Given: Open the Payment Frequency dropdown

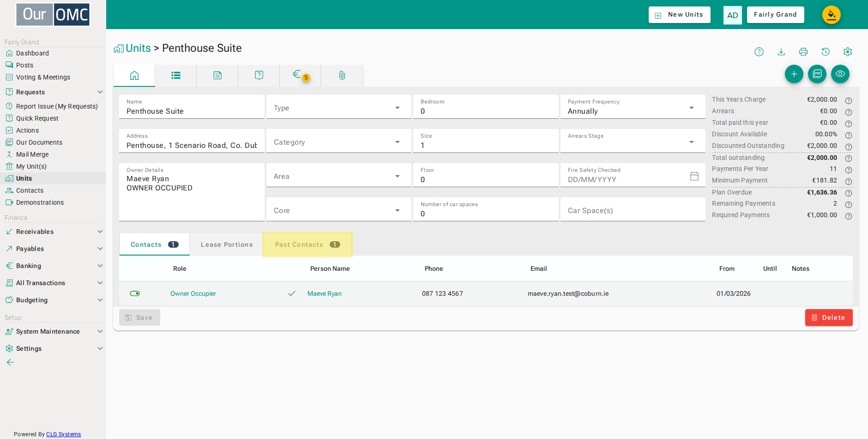Looking at the screenshot, I should tap(633, 107).
